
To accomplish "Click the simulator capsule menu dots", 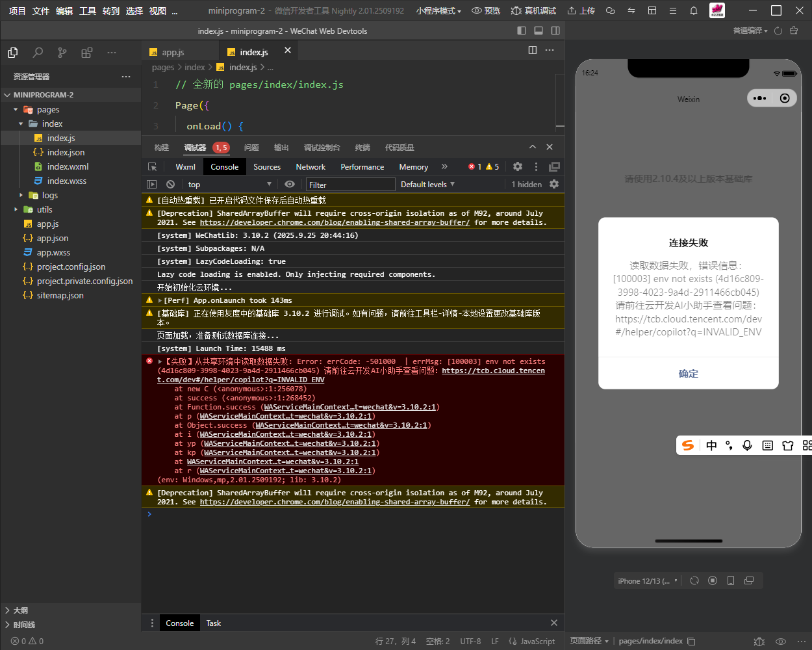I will (x=759, y=98).
